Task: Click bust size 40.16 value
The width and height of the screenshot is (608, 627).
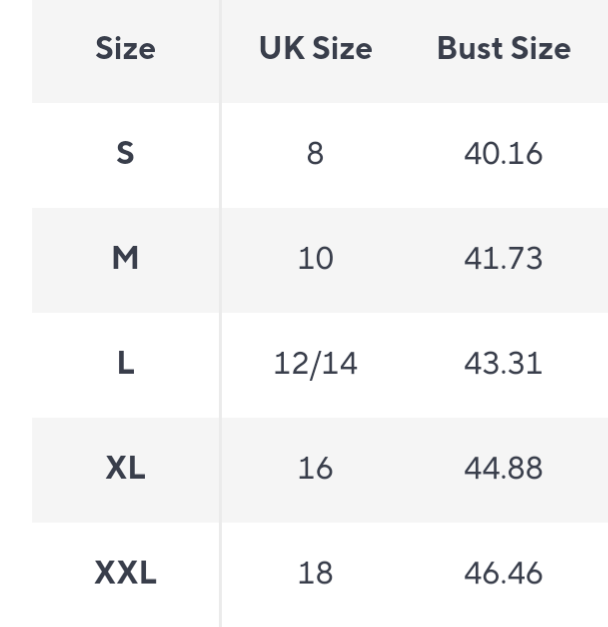Action: [x=504, y=156]
